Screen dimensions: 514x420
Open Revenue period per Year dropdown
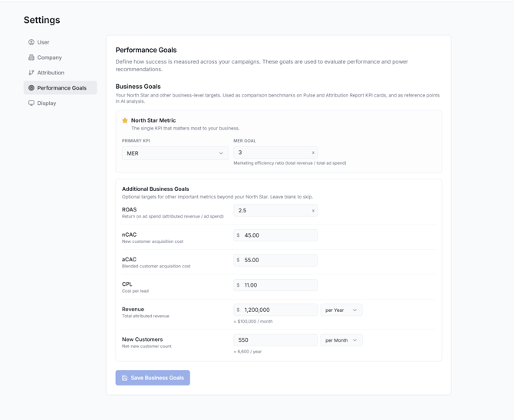pyautogui.click(x=341, y=310)
